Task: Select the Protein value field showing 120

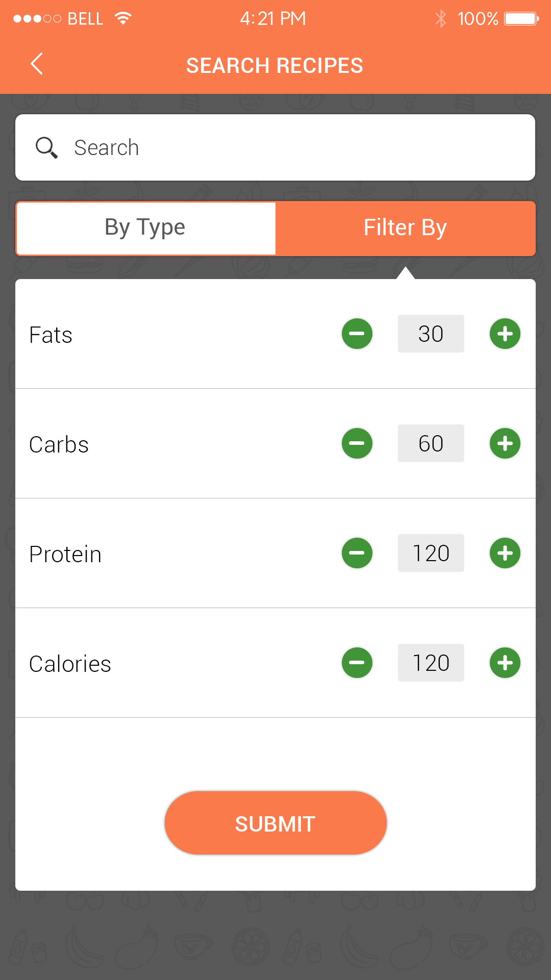Action: pyautogui.click(x=431, y=553)
